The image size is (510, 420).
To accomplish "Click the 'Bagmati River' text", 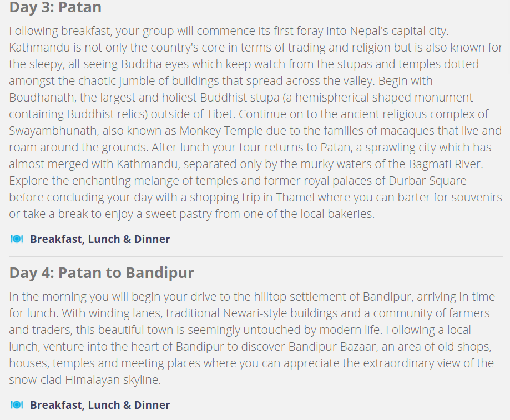I will point(445,164).
